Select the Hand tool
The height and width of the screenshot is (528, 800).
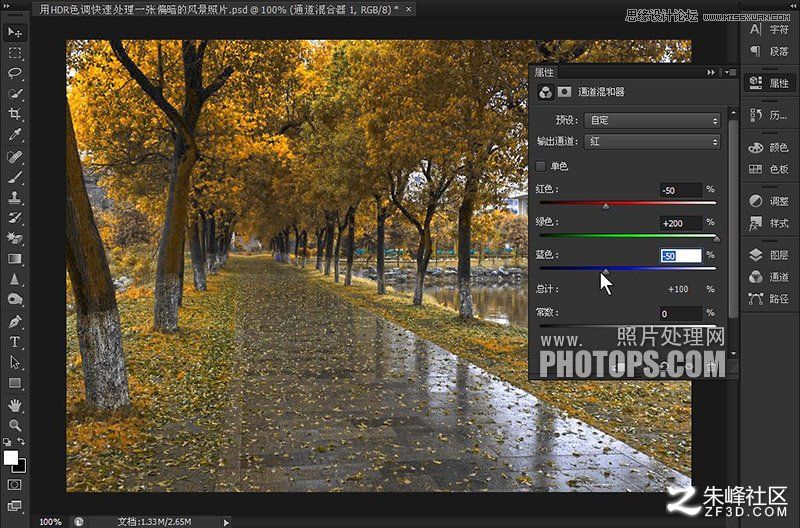point(15,406)
